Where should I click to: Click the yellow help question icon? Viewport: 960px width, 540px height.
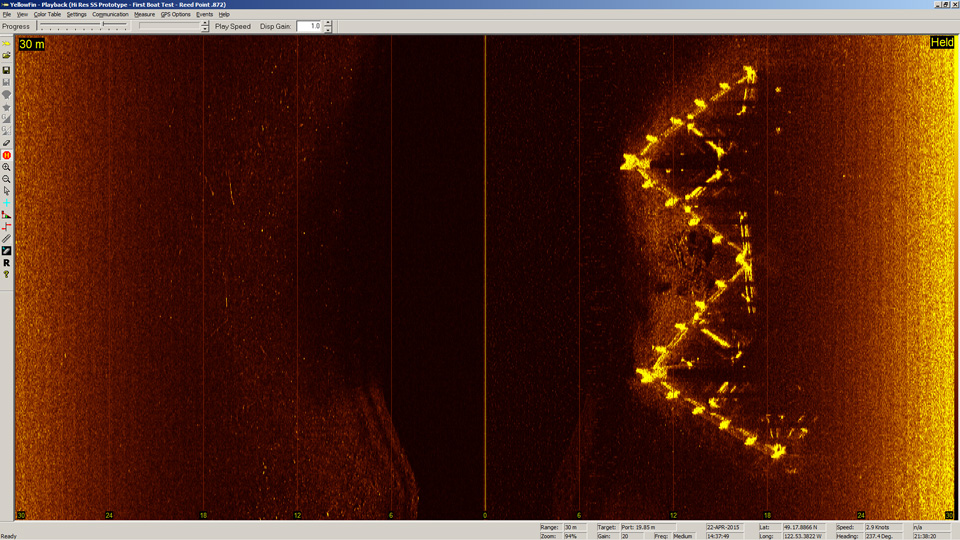7,275
